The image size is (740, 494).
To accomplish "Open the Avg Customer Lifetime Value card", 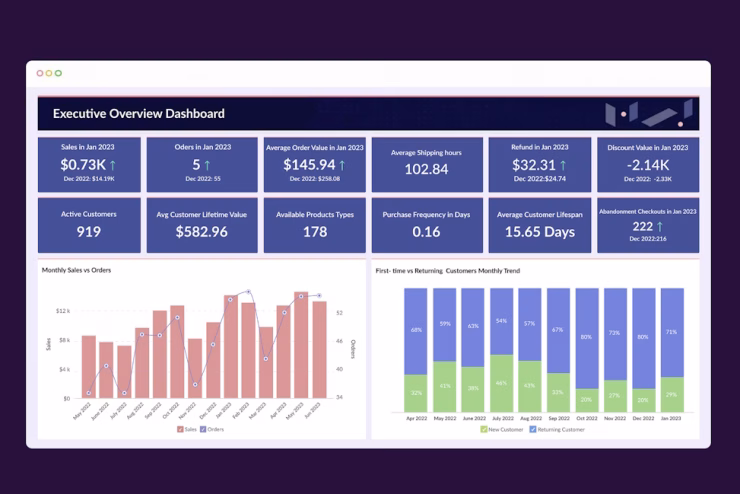I will click(202, 225).
